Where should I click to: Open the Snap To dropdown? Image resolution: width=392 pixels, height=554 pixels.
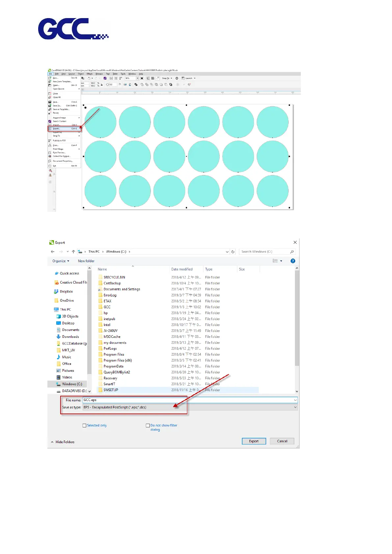coord(167,78)
